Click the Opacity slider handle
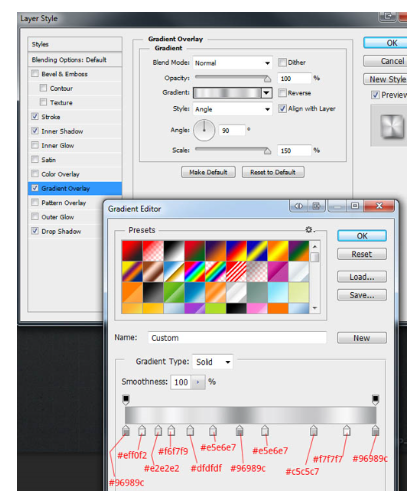The image size is (418, 491). 267,79
